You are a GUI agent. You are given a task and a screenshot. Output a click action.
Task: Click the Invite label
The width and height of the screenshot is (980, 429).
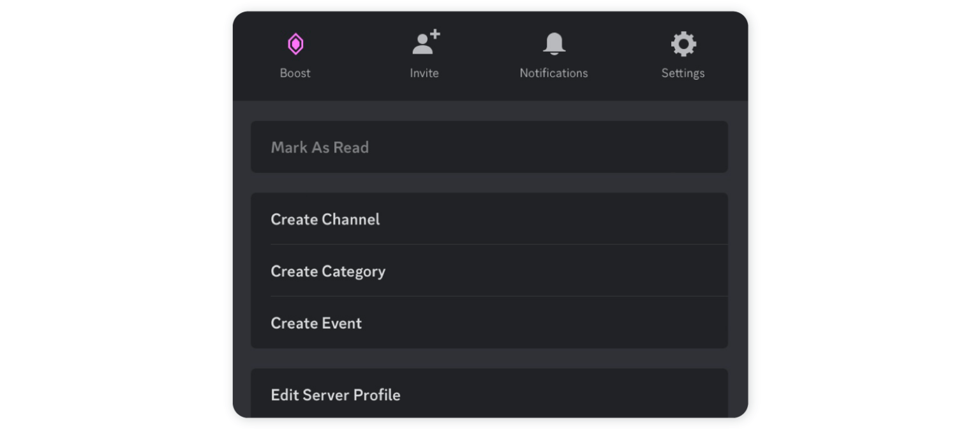tap(424, 73)
